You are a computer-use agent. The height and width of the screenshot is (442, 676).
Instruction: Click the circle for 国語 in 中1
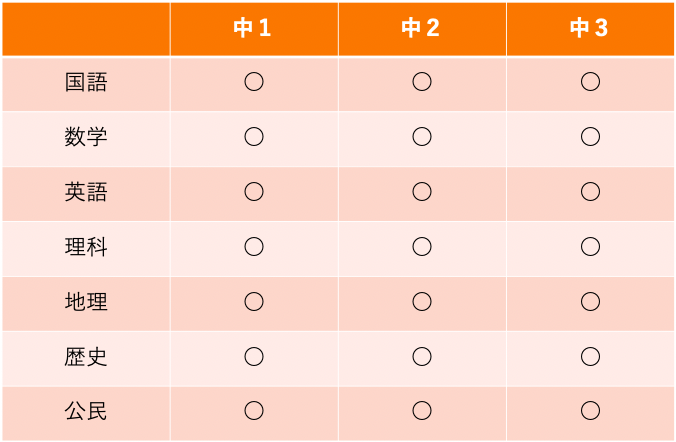pyautogui.click(x=254, y=82)
